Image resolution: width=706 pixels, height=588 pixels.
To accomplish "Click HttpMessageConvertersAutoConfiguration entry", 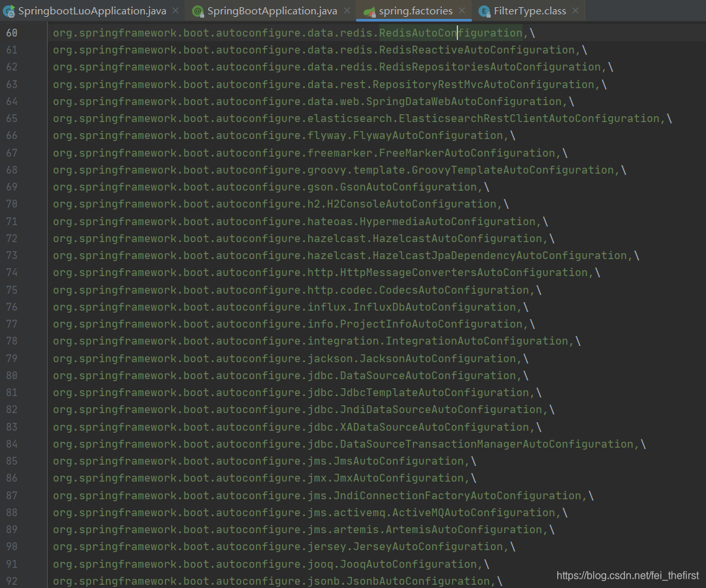I will 464,272.
